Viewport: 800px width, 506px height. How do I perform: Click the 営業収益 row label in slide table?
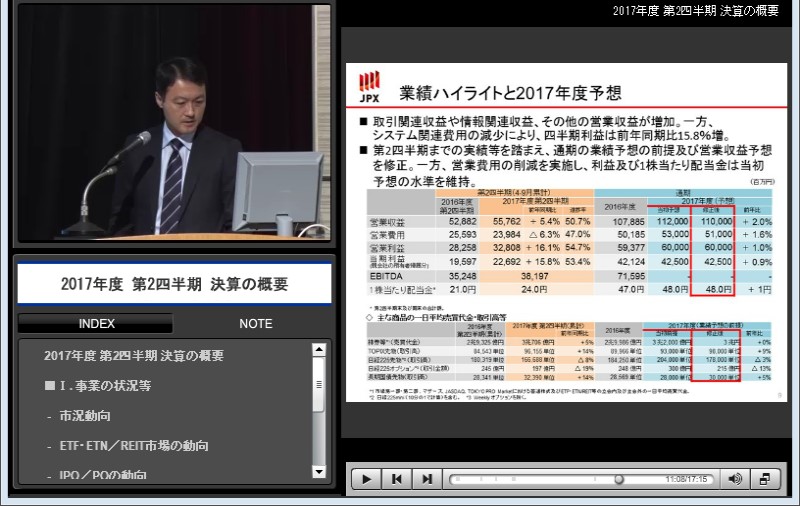387,222
